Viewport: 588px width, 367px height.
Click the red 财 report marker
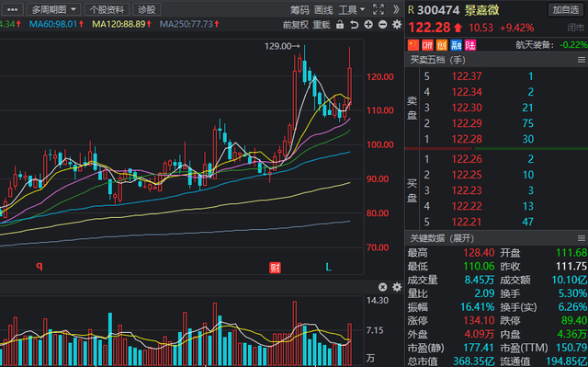275,268
